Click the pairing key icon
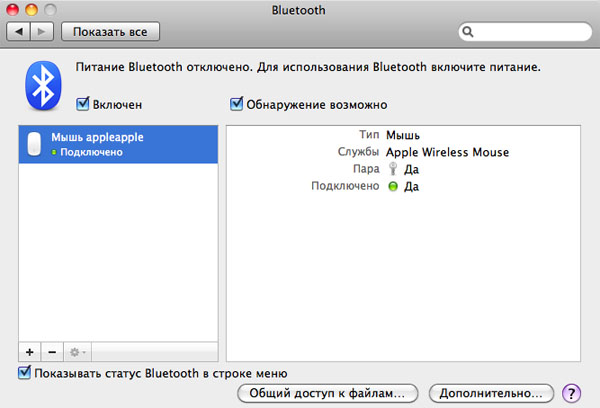Screen dimensions: 600x408 393,169
